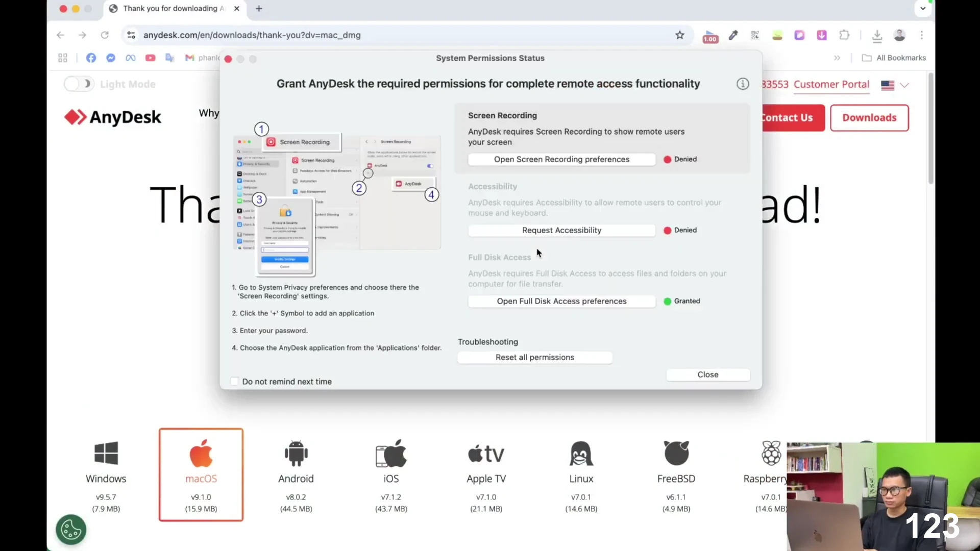Click the Troubleshooting label
The width and height of the screenshot is (980, 551).
(487, 342)
